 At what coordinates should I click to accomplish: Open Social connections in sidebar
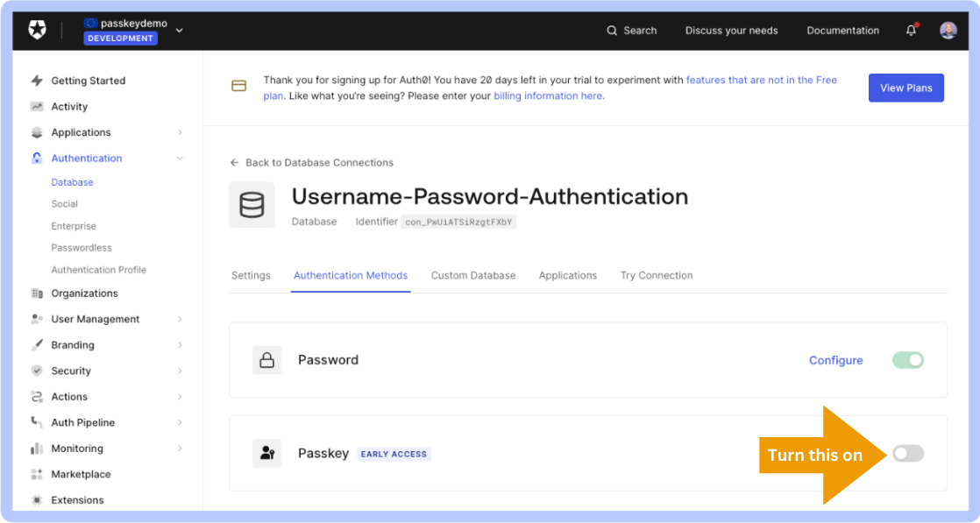pos(64,204)
